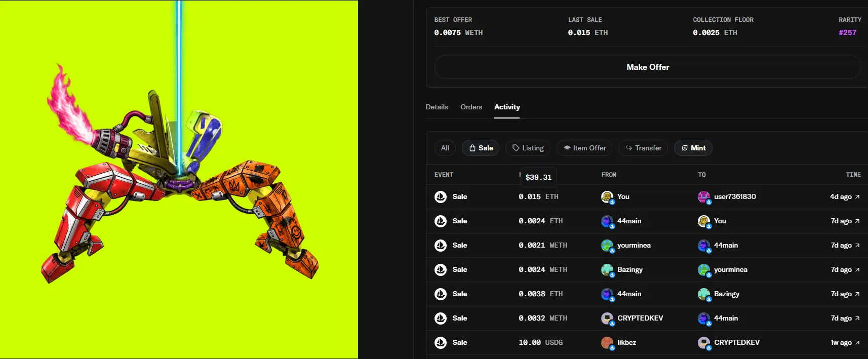
Task: Click the likbez profile avatar
Action: tap(607, 343)
